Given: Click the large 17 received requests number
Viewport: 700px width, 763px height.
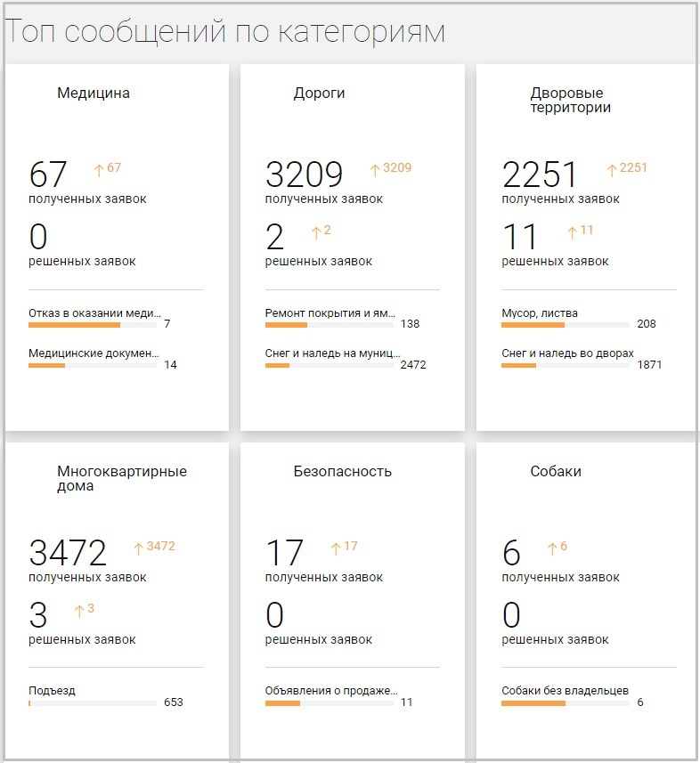Looking at the screenshot, I should point(284,552).
